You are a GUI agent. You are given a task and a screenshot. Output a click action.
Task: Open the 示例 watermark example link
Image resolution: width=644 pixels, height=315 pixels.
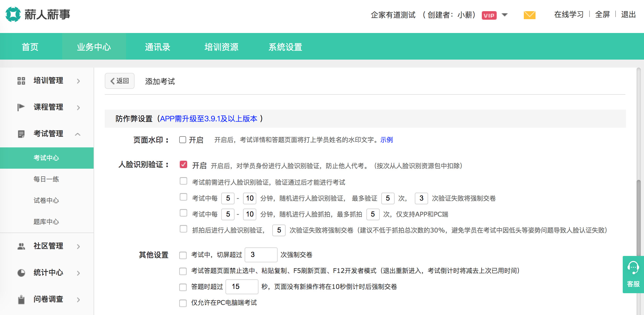386,140
